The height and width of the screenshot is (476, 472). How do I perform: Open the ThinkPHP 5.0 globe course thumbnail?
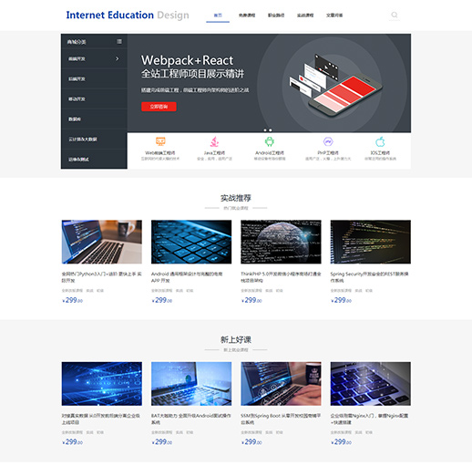click(x=281, y=242)
